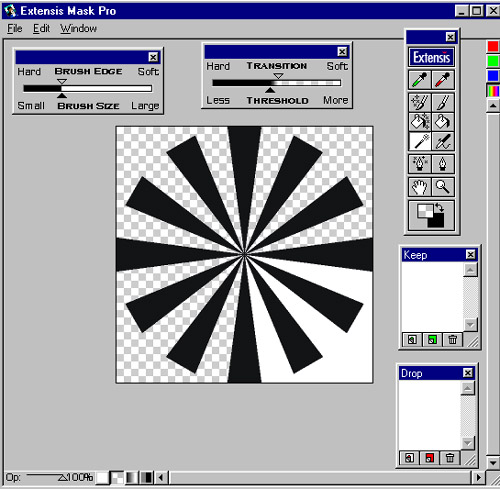Select the Magic Brush tool with sparkles
Viewport: 500px width, 489px height.
[x=420, y=102]
